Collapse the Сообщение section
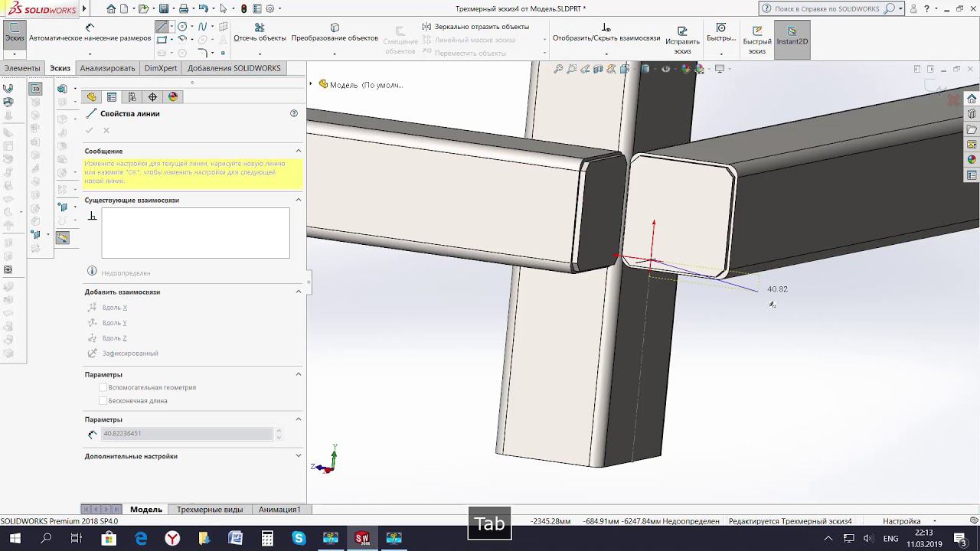Image resolution: width=980 pixels, height=551 pixels. pos(299,151)
